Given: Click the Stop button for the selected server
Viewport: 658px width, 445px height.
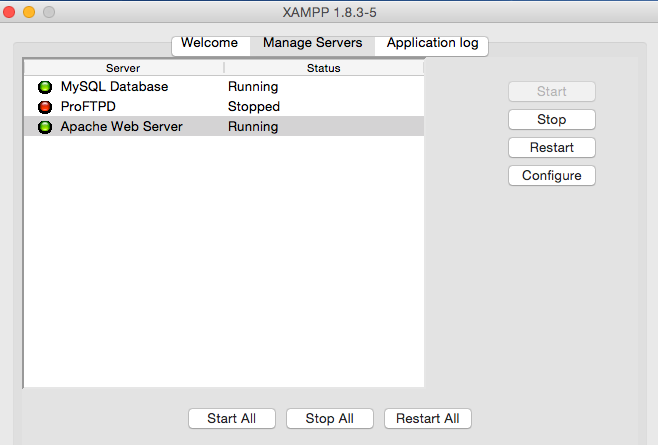Looking at the screenshot, I should (x=551, y=120).
